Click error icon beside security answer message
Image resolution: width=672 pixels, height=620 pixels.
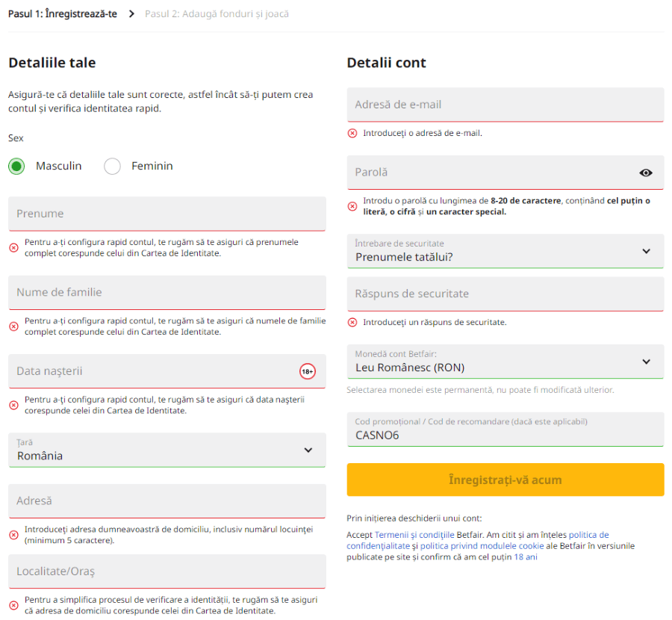(352, 323)
